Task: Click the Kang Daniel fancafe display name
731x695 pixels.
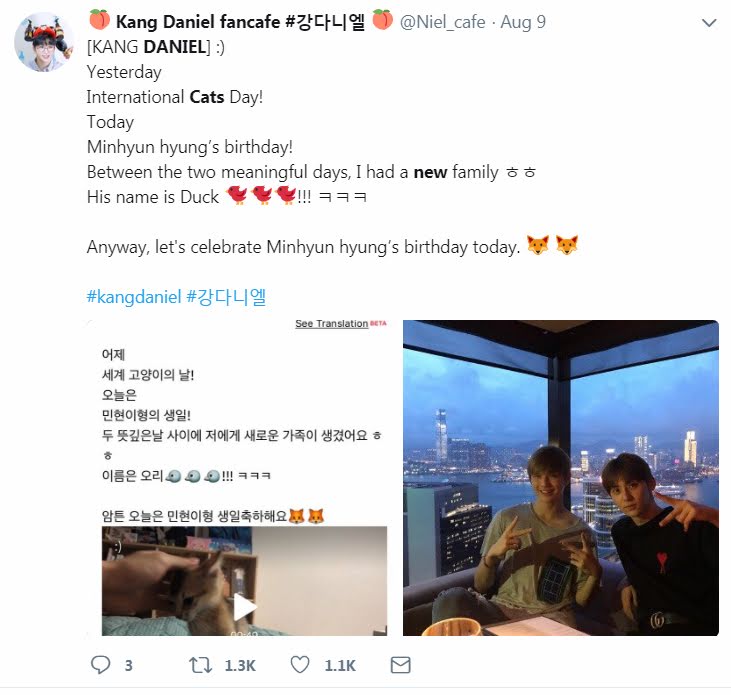Action: click(198, 22)
